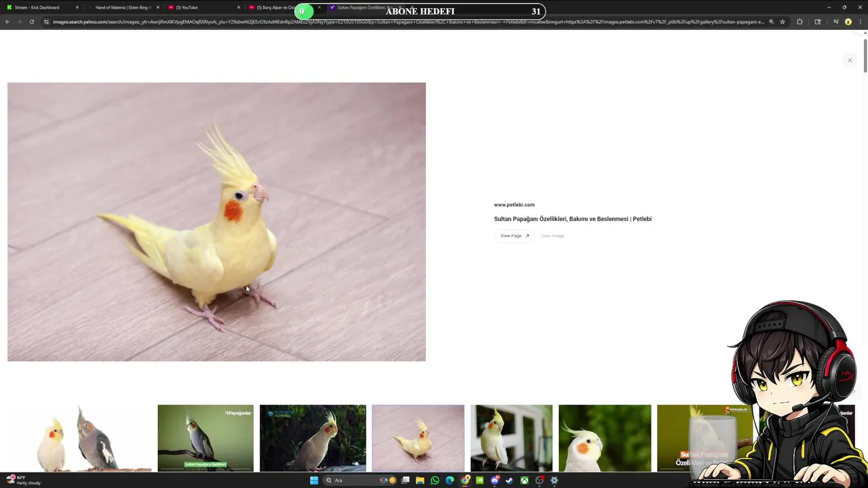Bookmark this page with the star icon

(783, 22)
